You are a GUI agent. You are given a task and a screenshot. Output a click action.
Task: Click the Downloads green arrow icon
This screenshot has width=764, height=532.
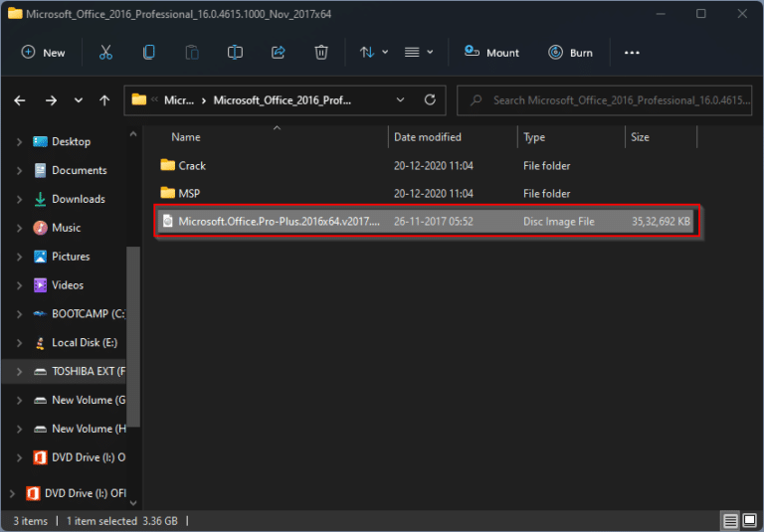click(x=40, y=199)
